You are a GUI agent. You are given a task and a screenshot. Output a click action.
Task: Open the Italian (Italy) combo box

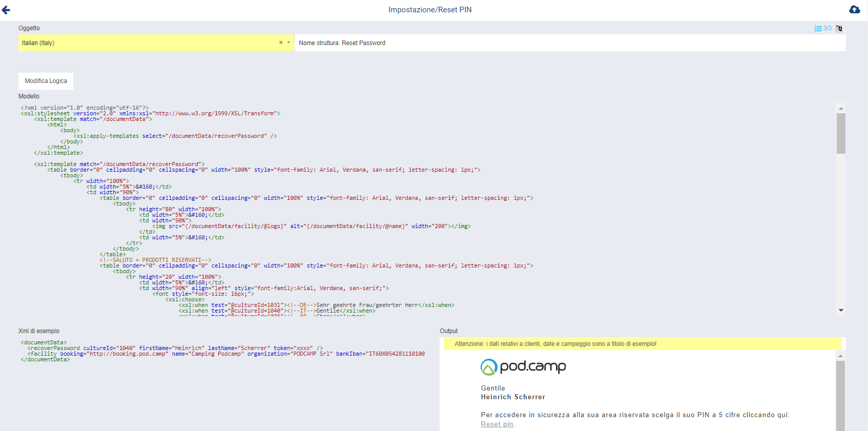[x=149, y=43]
